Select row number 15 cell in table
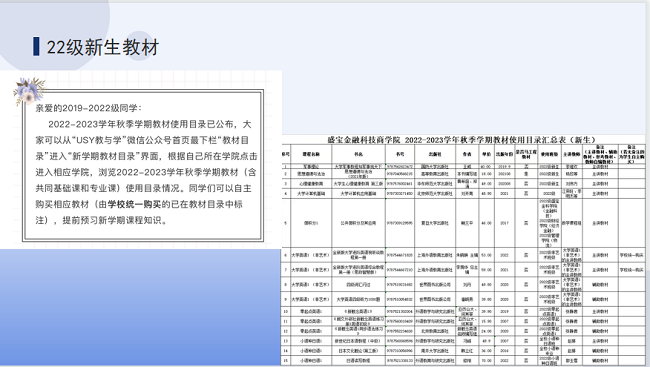The image size is (650, 367). [286, 361]
